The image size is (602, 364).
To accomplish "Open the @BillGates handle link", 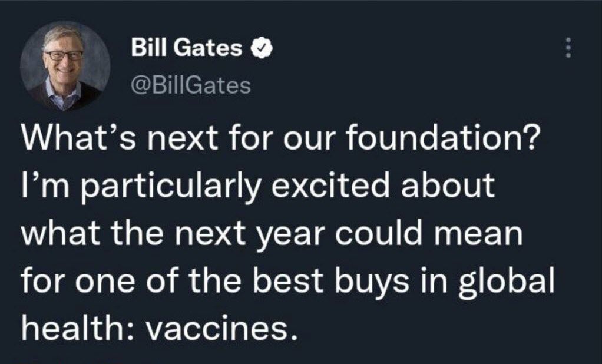I will coord(191,86).
